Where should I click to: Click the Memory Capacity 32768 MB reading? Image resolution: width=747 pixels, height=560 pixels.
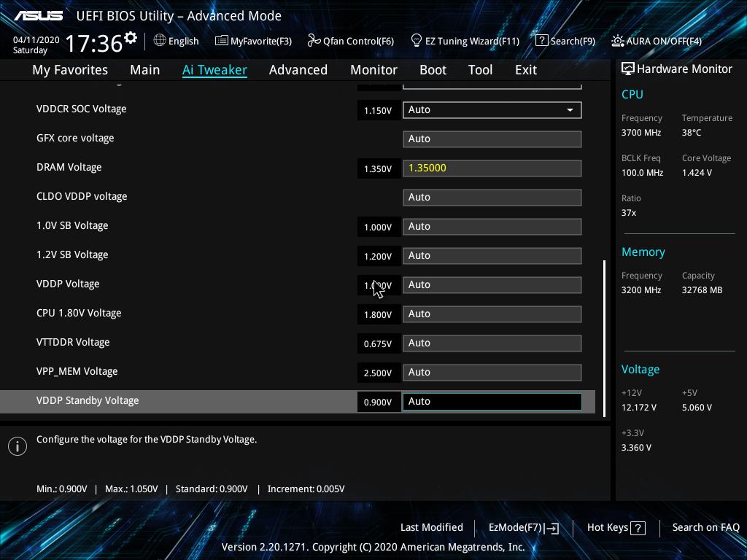click(703, 290)
